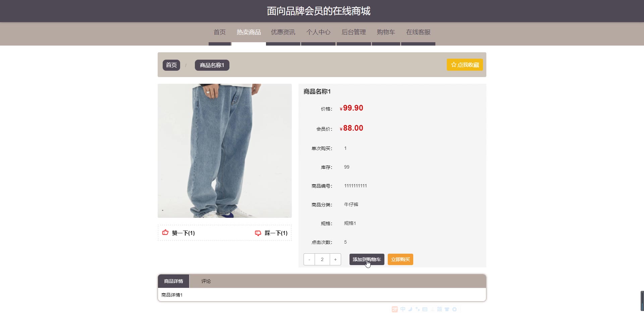The height and width of the screenshot is (313, 644).
Task: Toggle the IME moon night-mode icon
Action: tap(410, 309)
